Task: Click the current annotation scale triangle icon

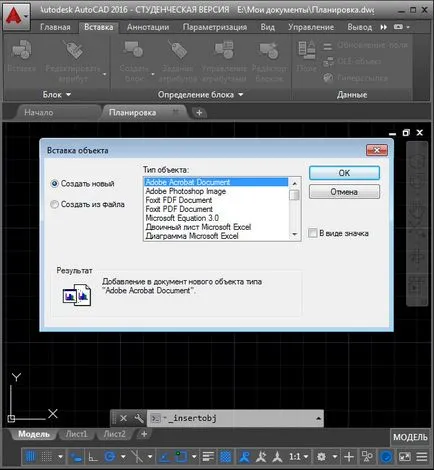Action: click(277, 457)
